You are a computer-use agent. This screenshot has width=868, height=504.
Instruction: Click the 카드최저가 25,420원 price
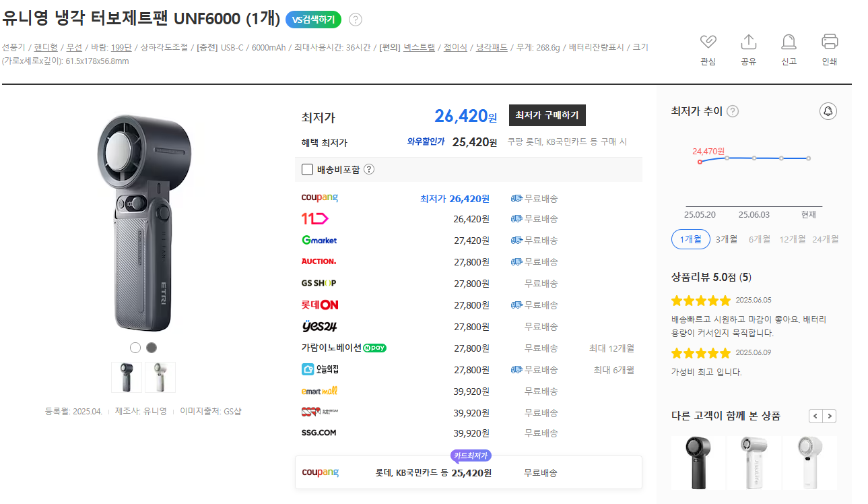tap(471, 473)
